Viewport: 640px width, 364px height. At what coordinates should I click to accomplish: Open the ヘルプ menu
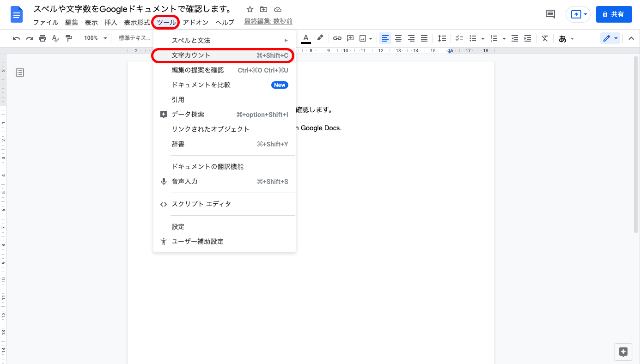coord(225,22)
